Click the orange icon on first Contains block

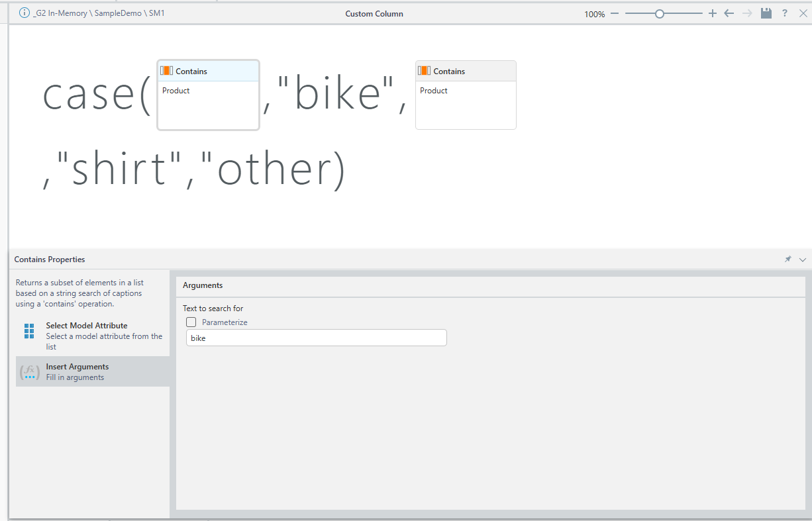167,71
